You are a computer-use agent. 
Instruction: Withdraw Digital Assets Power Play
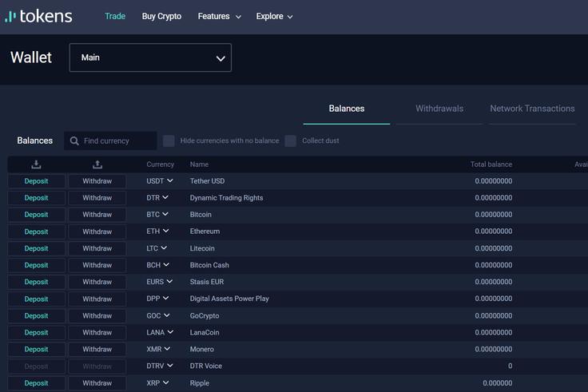click(x=97, y=299)
